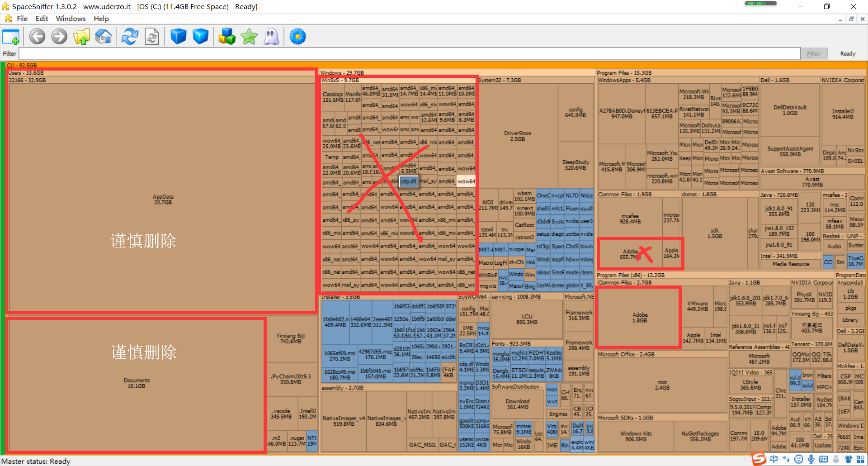Select the root 2.4GB Office block

pos(662,385)
